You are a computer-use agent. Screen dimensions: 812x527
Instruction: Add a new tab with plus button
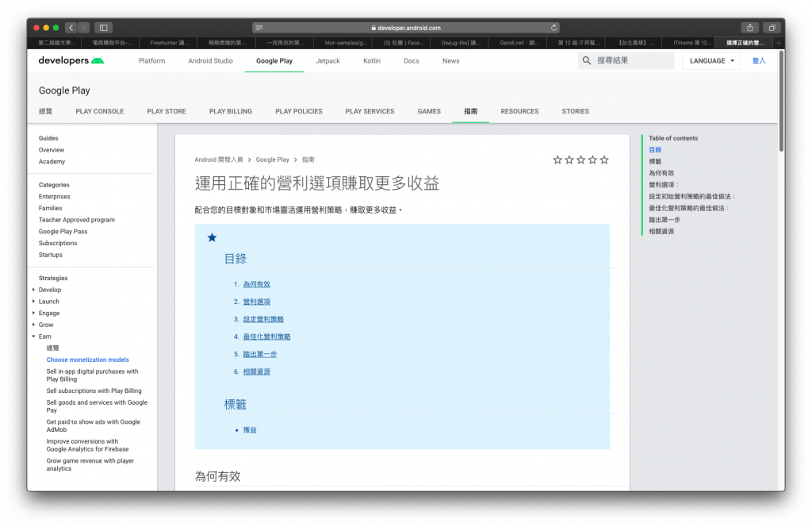(x=779, y=43)
